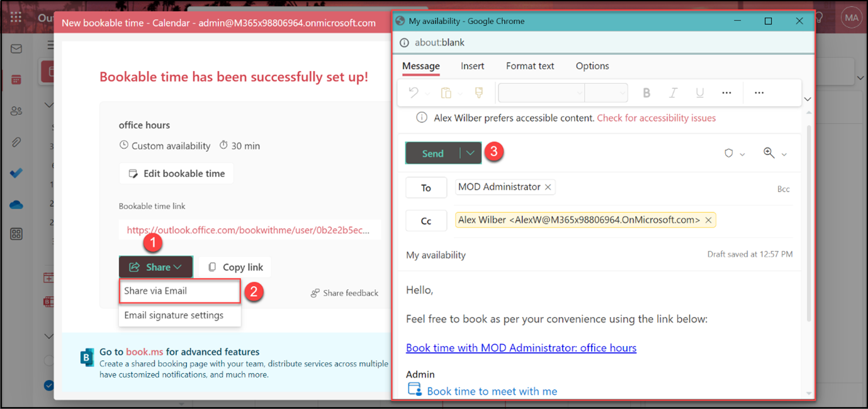This screenshot has height=409, width=868.
Task: Open People in left sidebar
Action: 16,111
